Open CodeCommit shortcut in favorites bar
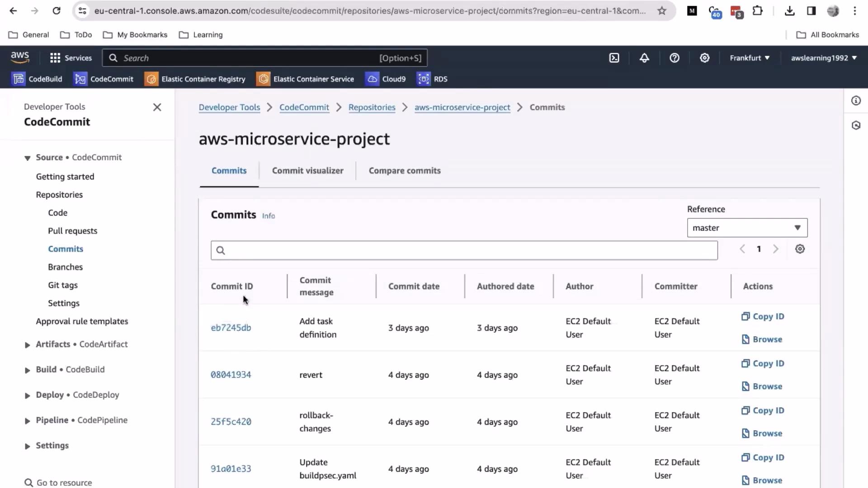This screenshot has height=488, width=868. [x=104, y=79]
